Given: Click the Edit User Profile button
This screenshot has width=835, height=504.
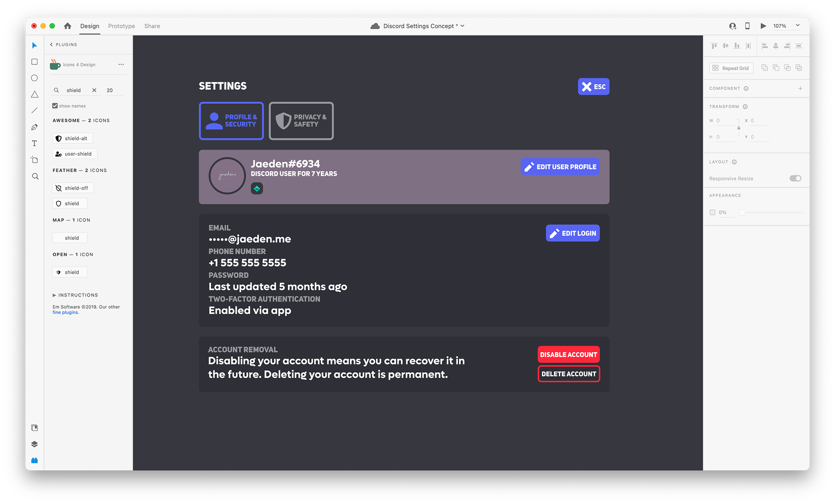Looking at the screenshot, I should click(560, 167).
